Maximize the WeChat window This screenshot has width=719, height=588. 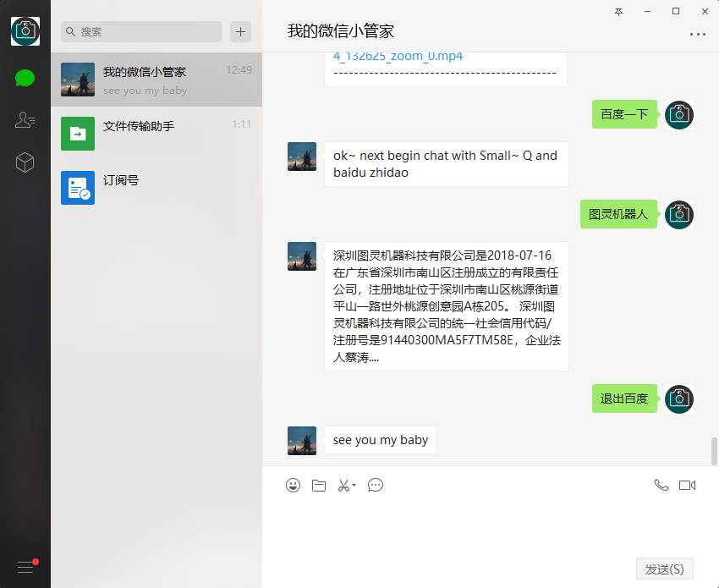click(676, 12)
